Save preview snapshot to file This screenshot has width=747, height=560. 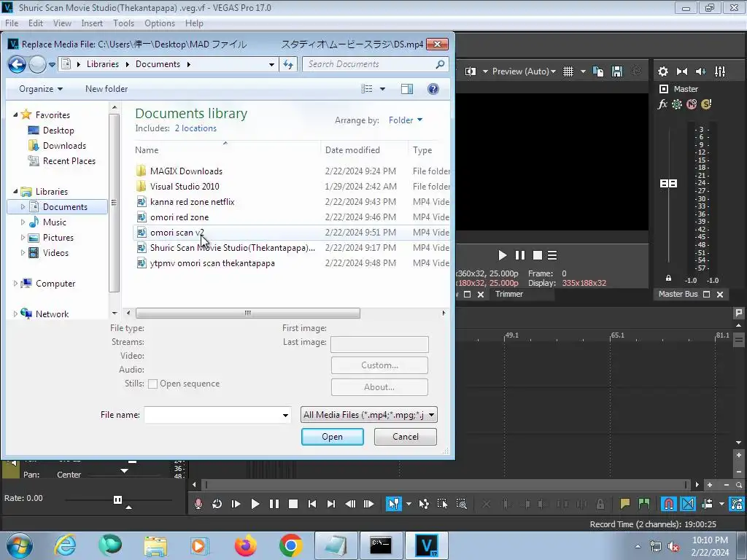617,71
